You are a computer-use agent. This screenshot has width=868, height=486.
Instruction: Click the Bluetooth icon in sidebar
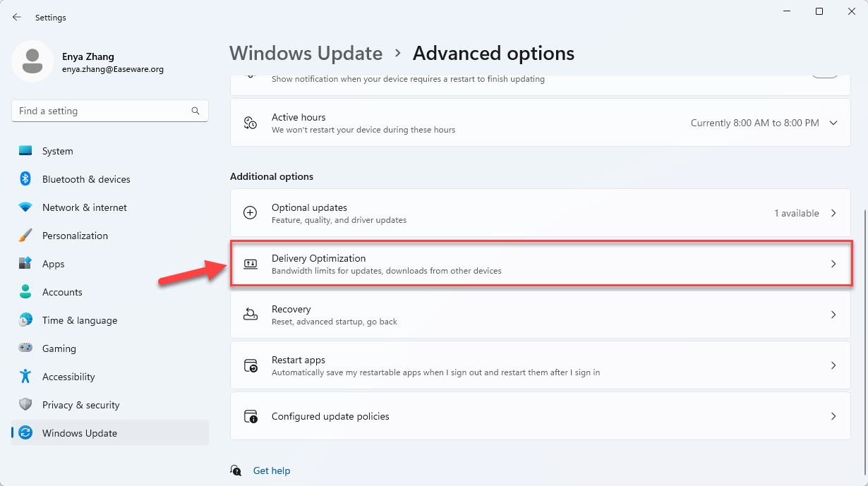coord(25,179)
